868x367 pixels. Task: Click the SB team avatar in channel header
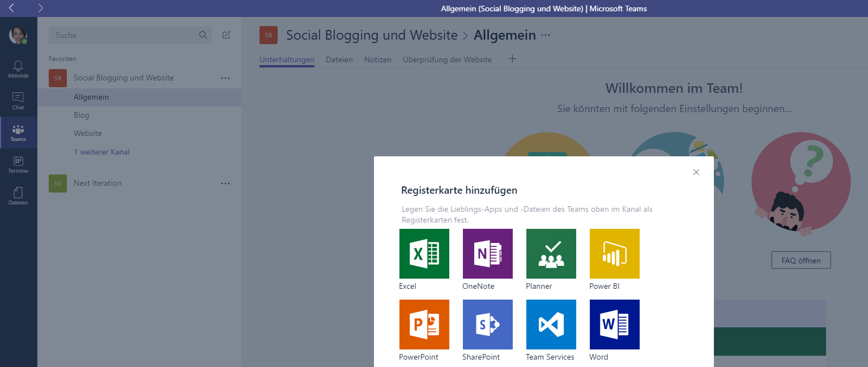pos(269,35)
